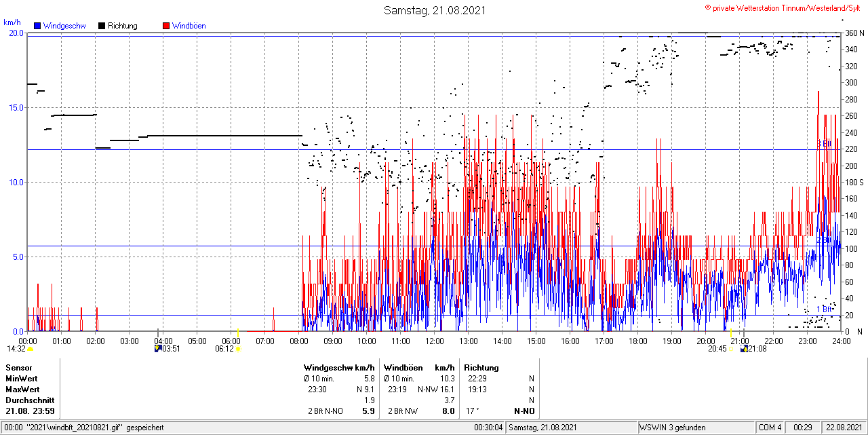This screenshot has width=868, height=435.
Task: Click the yellow sun icon beside 14:32
Action: click(x=31, y=349)
